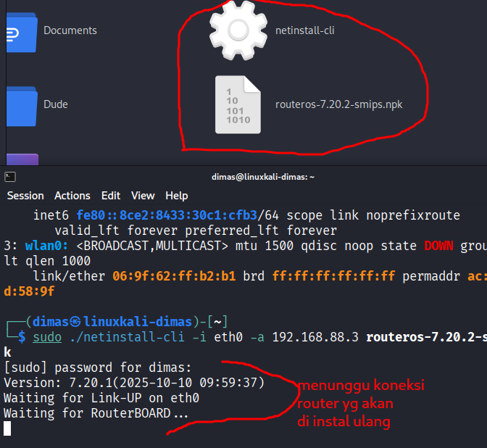Viewport: 487px width, 448px height.
Task: Select the routeros npk binary file icon
Action: coord(237,105)
